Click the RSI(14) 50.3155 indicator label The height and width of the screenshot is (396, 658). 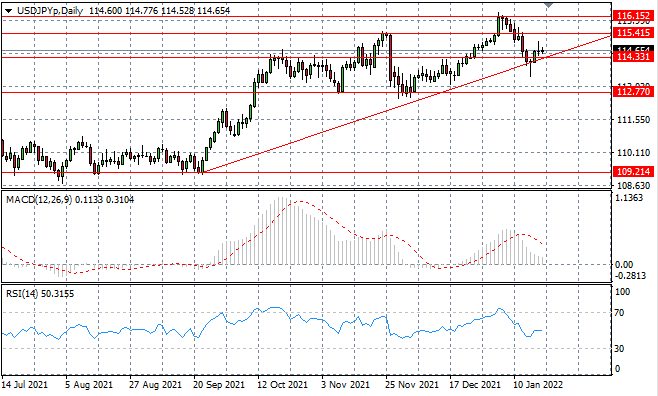coord(40,294)
